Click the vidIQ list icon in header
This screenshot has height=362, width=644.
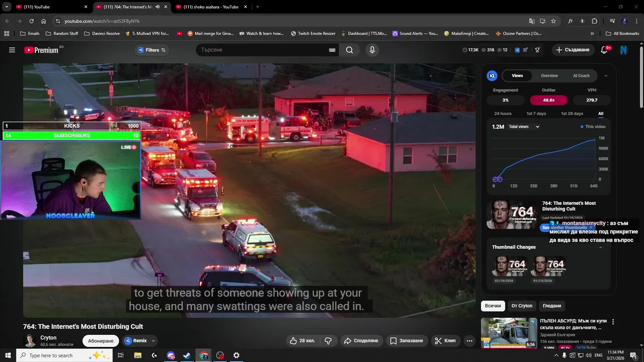526,50
